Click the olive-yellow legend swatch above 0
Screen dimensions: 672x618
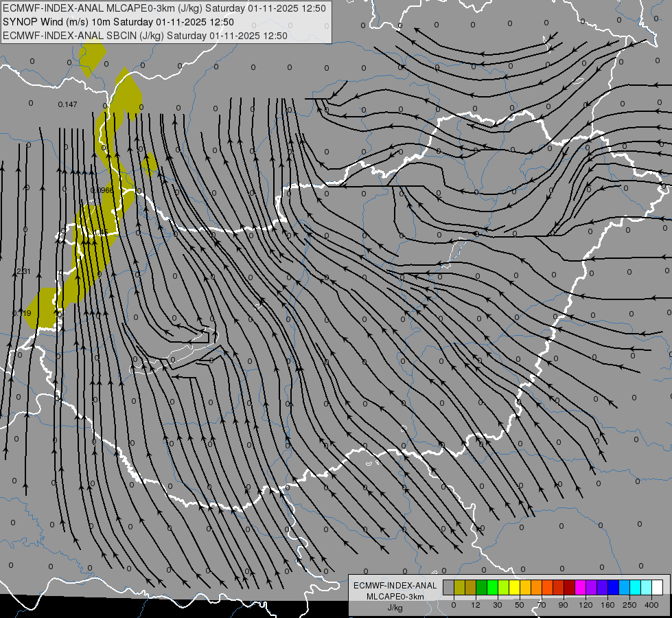pyautogui.click(x=459, y=587)
